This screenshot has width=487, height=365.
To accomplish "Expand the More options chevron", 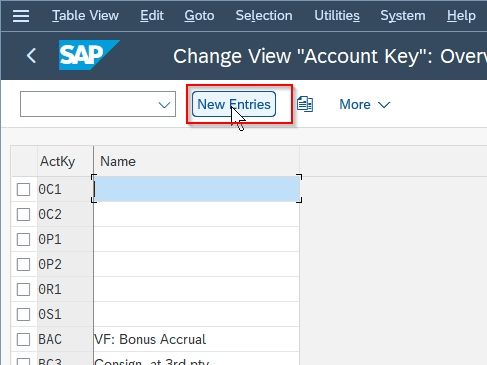I will tap(384, 105).
